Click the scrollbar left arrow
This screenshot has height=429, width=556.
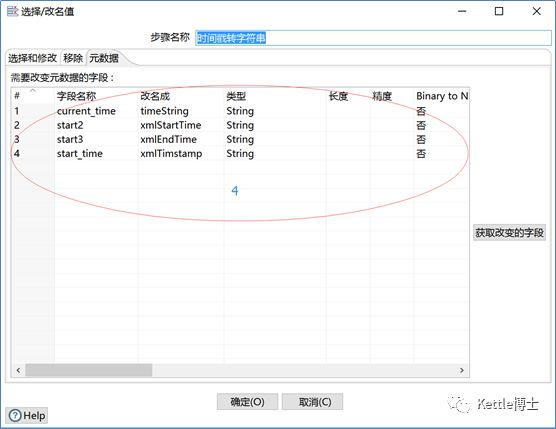18,370
